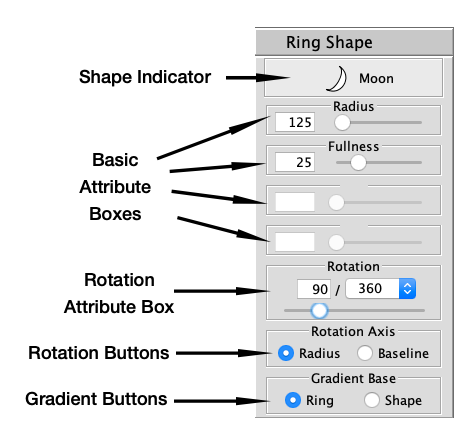
Task: Click the third disabled attribute input field
Action: click(295, 202)
